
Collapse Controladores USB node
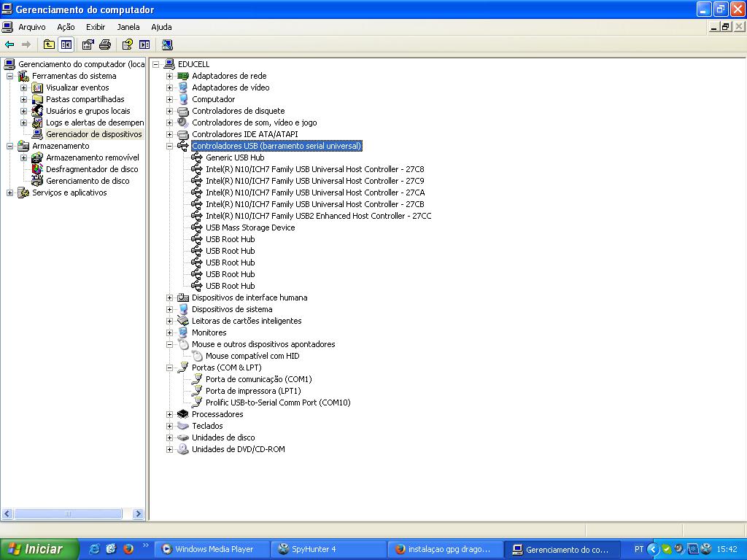pos(169,146)
